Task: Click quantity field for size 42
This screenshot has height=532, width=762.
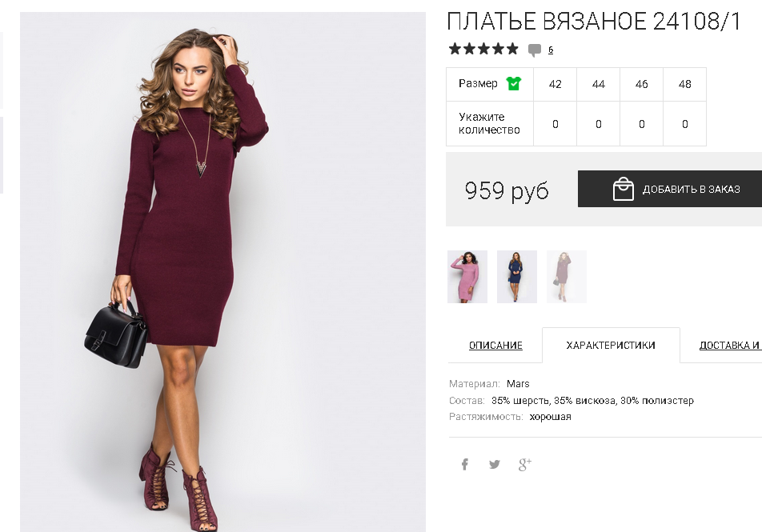Action: [x=555, y=124]
